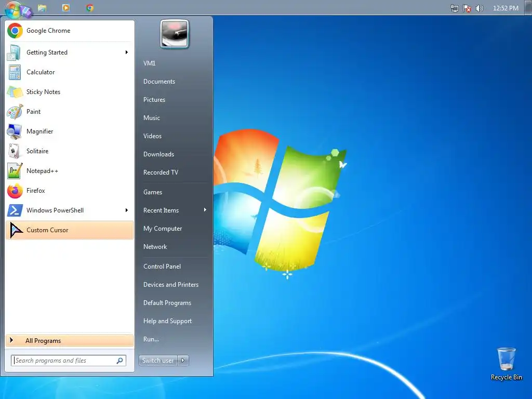Open Windows Explorer from the taskbar

click(42, 8)
